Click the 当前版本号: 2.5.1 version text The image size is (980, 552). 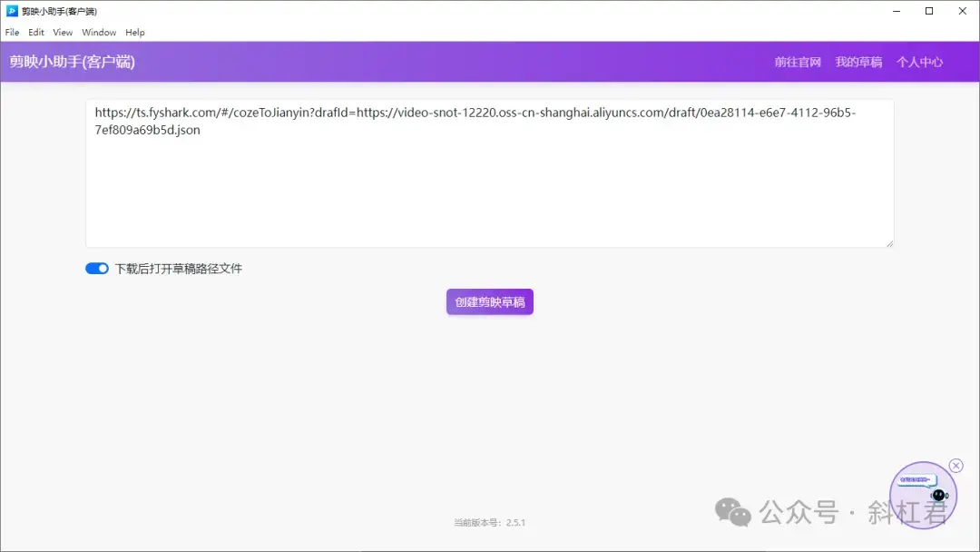tap(489, 523)
